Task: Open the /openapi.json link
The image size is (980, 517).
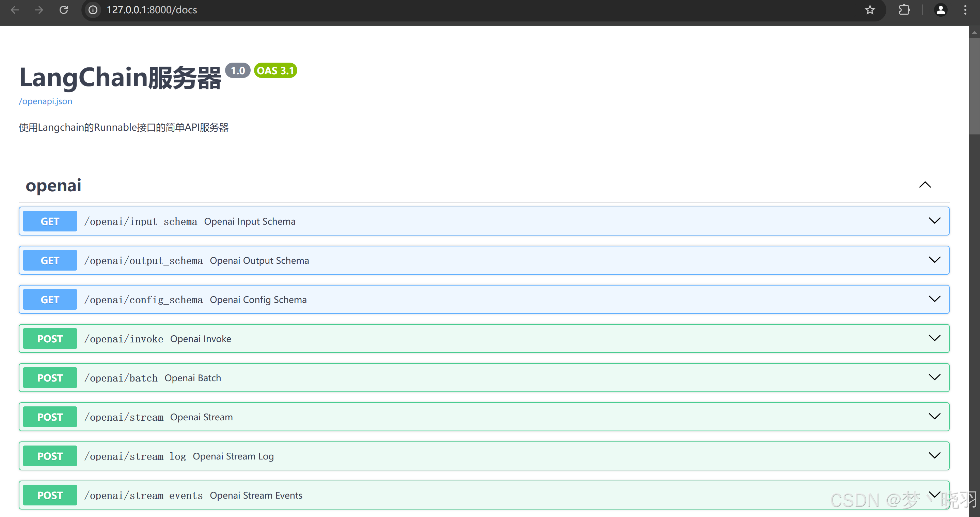Action: (46, 101)
